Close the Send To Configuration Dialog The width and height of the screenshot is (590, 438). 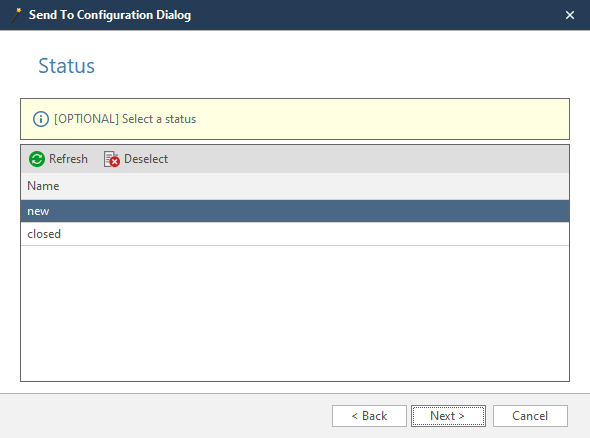click(x=570, y=15)
